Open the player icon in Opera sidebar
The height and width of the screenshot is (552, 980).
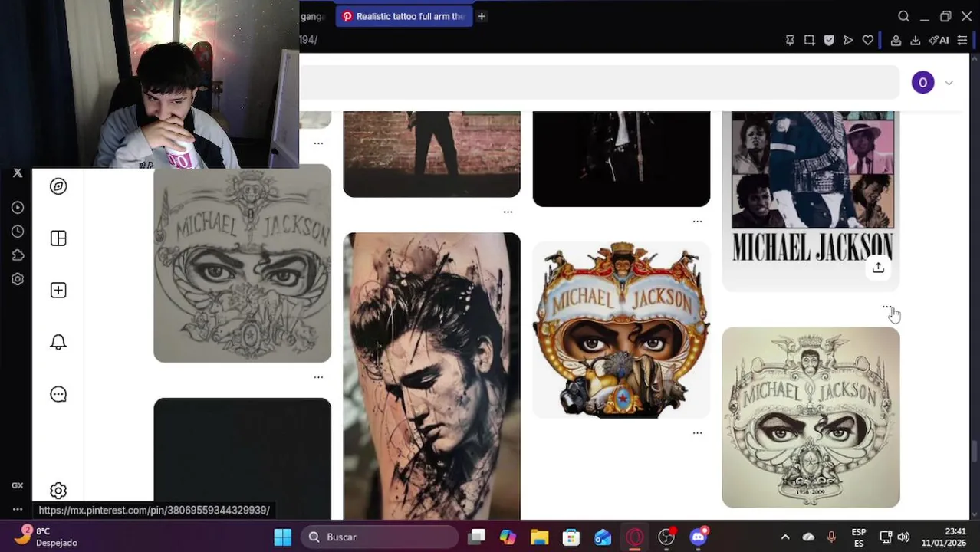(x=18, y=207)
